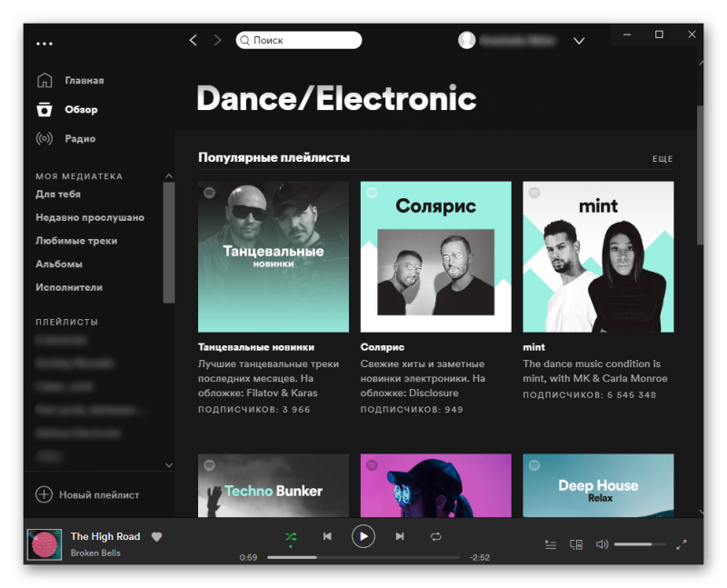Expand sidebar list with down chevron

[169, 465]
